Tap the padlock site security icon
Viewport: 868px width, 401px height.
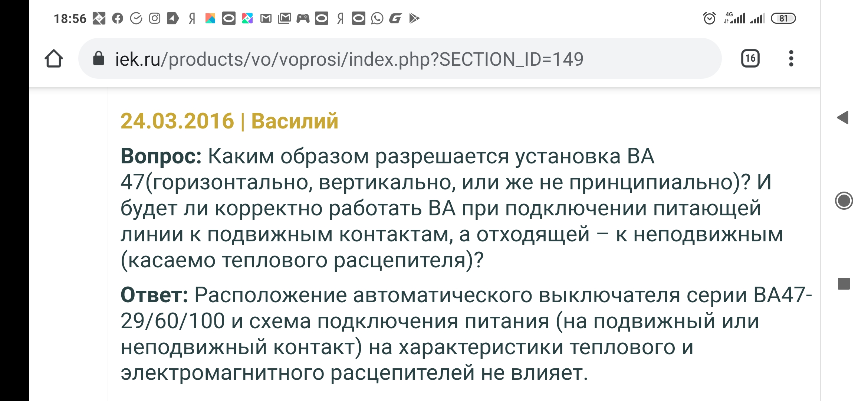(x=98, y=58)
